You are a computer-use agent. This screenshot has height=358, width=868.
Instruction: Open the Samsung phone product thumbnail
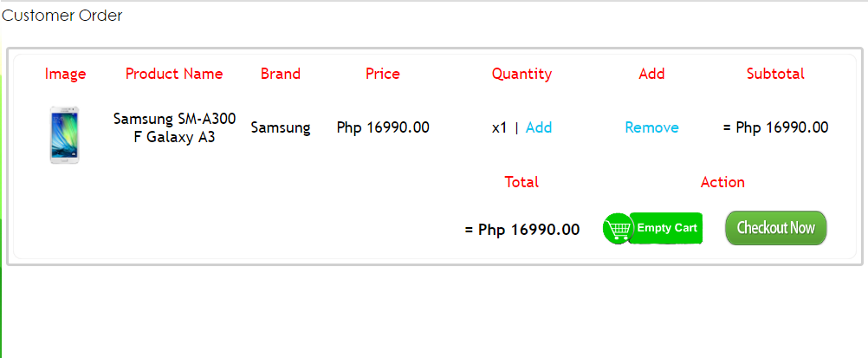[65, 135]
